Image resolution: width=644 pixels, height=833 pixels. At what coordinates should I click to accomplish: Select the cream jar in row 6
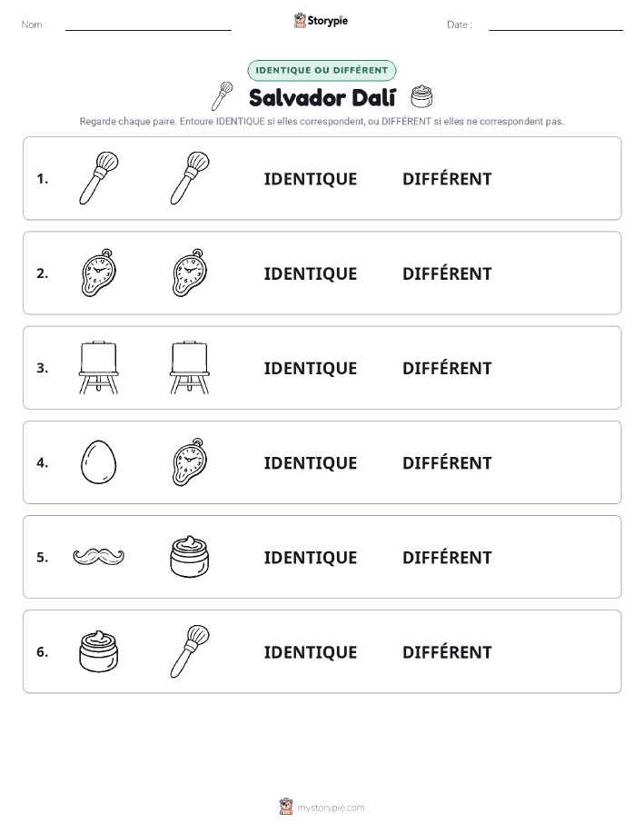tap(99, 652)
